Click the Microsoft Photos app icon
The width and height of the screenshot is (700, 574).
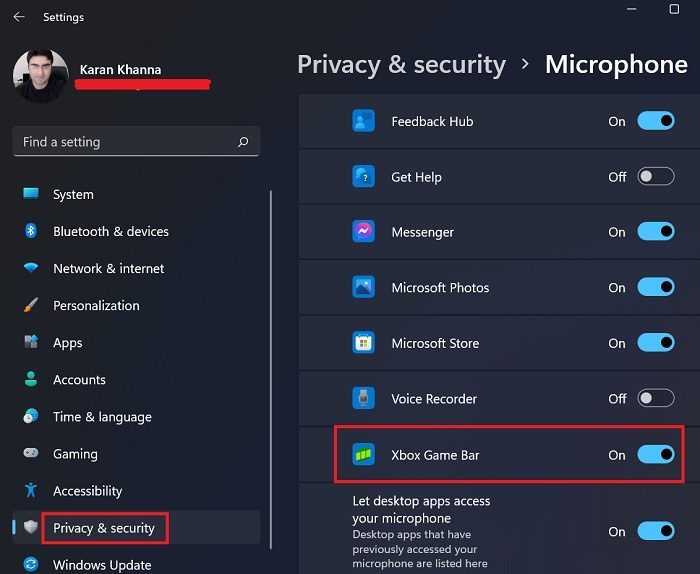[363, 288]
